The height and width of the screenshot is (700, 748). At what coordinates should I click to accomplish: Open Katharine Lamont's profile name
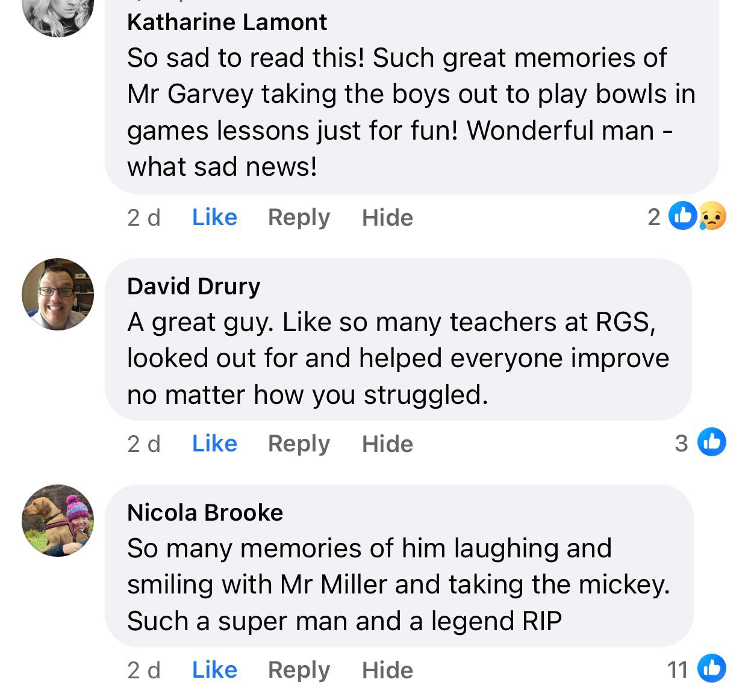pyautogui.click(x=227, y=22)
